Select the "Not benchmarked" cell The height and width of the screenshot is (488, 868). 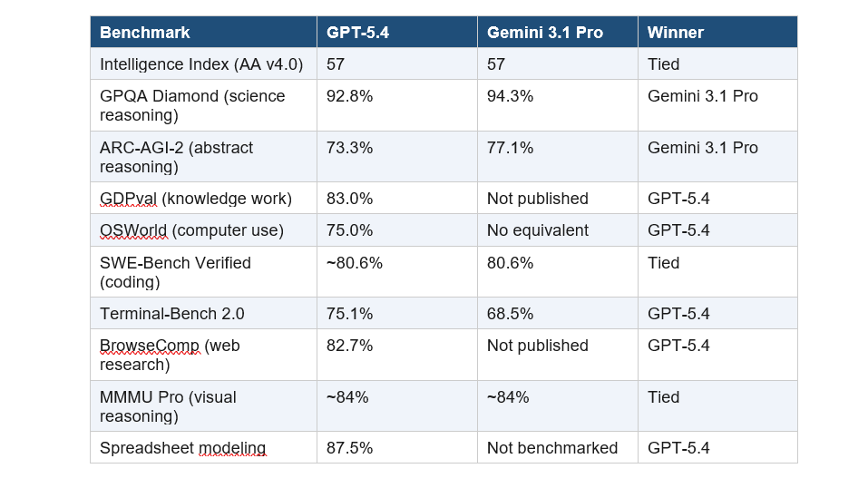(551, 448)
